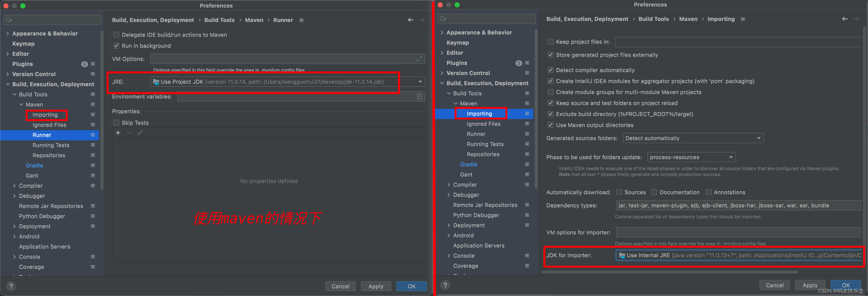Click the back arrow in right Preferences window
Viewport: 868px width, 296px height.
coord(845,19)
